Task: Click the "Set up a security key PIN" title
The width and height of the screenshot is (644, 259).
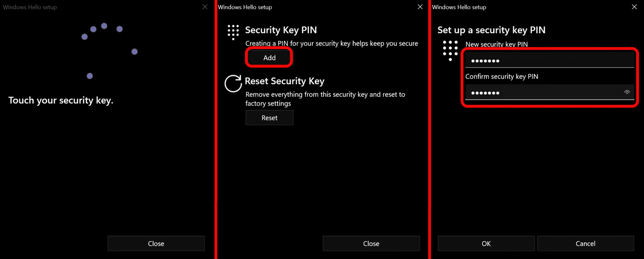Action: (x=491, y=30)
